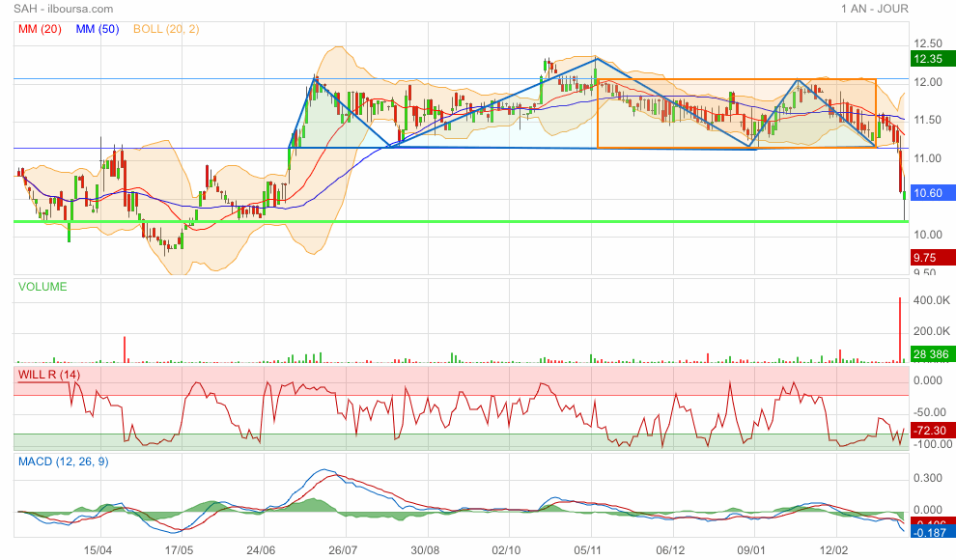Click the MACD (12, 26, 9) indicator label
Image resolution: width=956 pixels, height=560 pixels.
tap(64, 462)
